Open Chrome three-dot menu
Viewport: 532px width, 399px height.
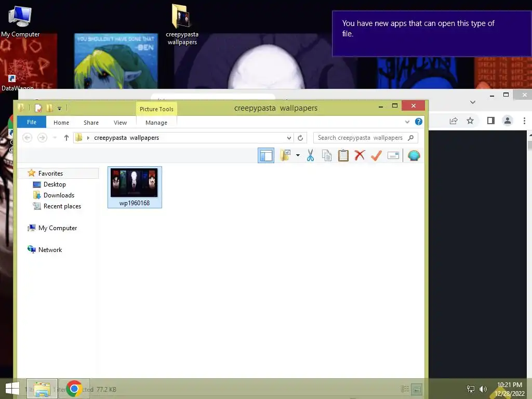pyautogui.click(x=524, y=121)
